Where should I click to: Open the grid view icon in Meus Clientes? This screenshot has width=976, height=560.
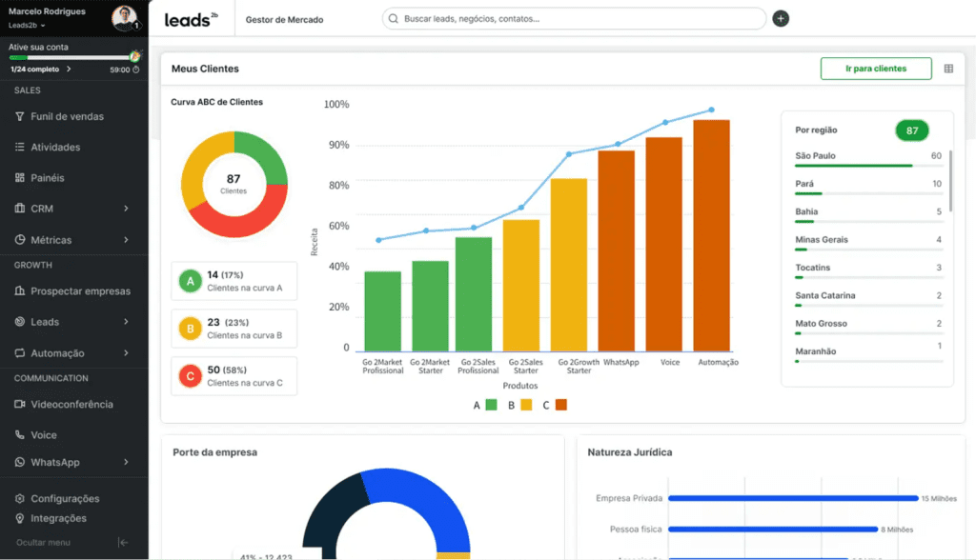[x=948, y=69]
